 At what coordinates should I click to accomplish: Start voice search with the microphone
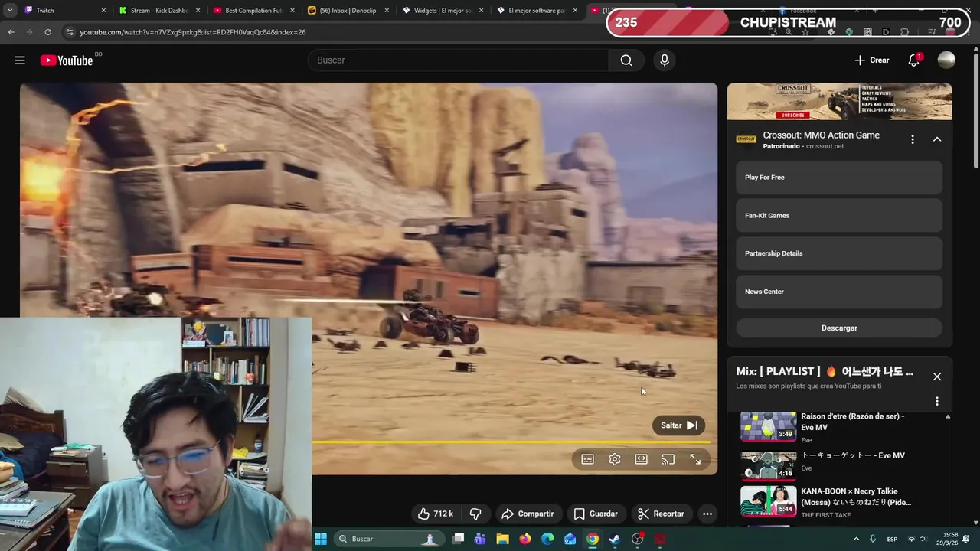pyautogui.click(x=665, y=60)
